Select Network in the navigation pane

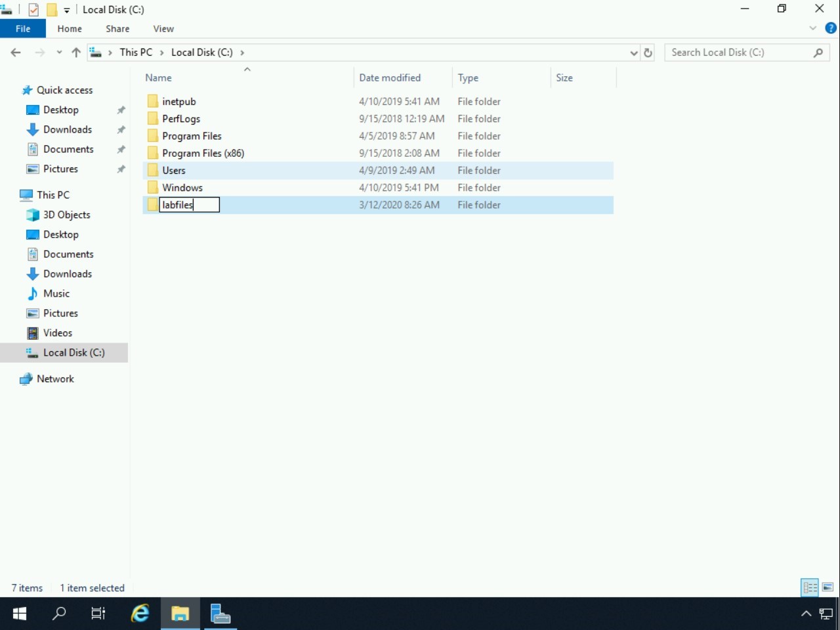[55, 379]
